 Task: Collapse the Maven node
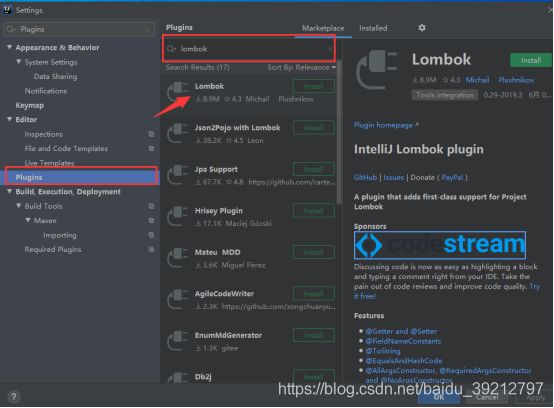tap(28, 220)
